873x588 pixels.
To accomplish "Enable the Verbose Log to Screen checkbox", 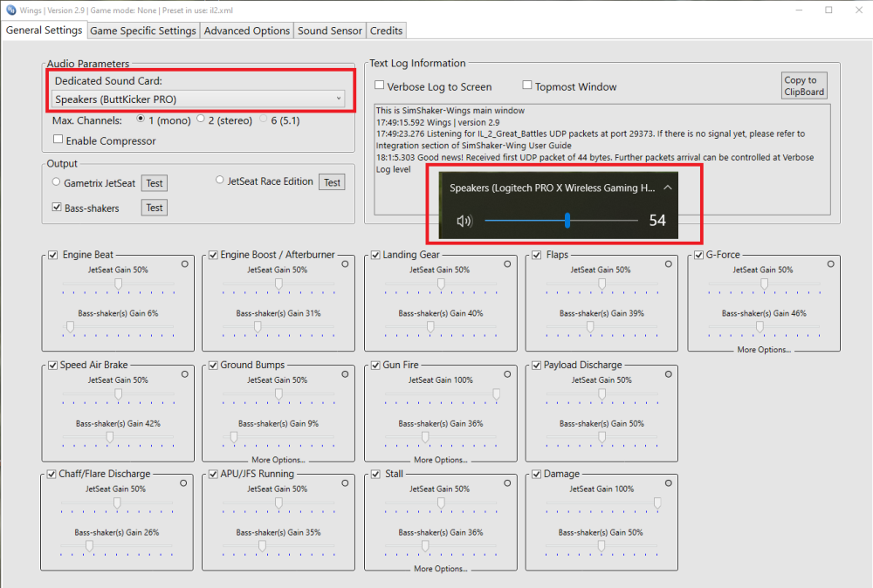I will pyautogui.click(x=380, y=86).
